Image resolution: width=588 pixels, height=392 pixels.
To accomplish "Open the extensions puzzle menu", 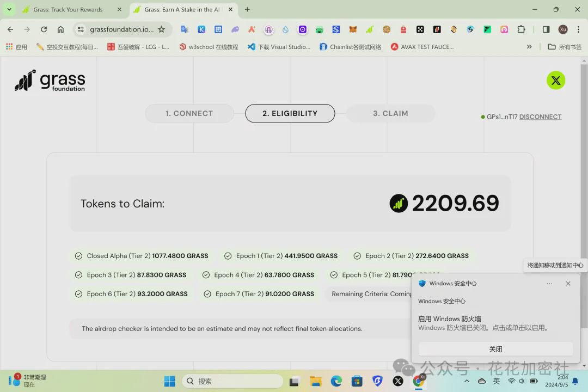I will (521, 29).
